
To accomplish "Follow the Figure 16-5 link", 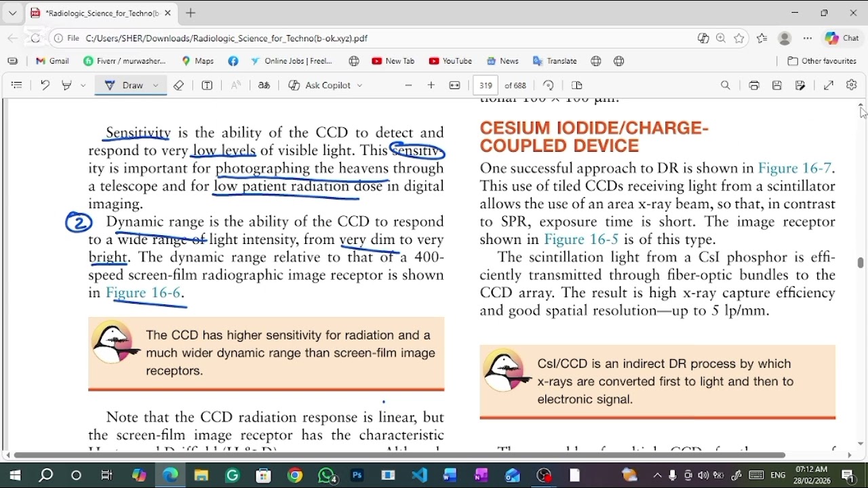I will click(x=581, y=239).
